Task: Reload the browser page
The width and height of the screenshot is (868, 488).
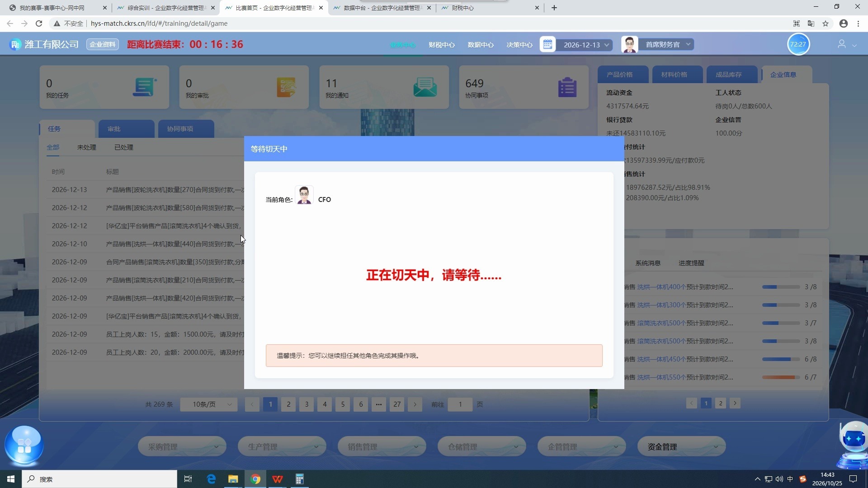Action: [39, 23]
